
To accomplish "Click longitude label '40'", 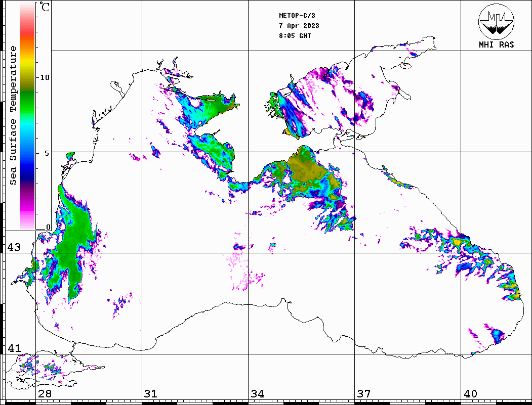I will 470,393.
